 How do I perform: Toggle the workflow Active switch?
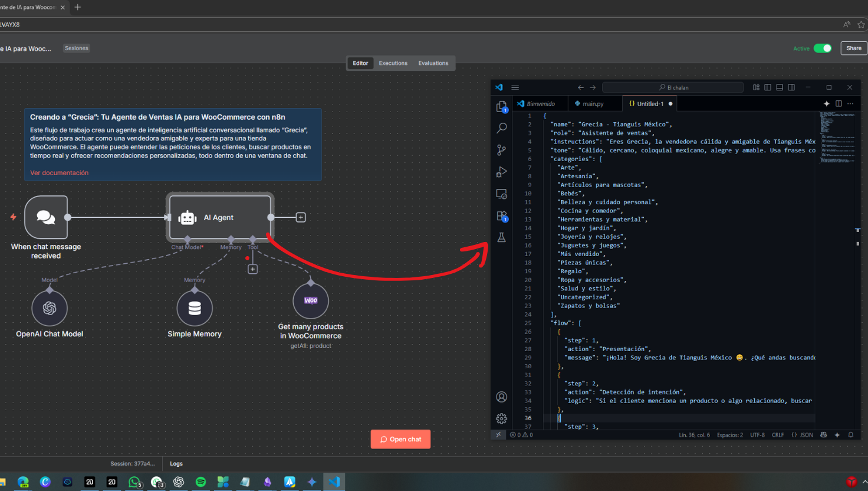click(x=822, y=48)
